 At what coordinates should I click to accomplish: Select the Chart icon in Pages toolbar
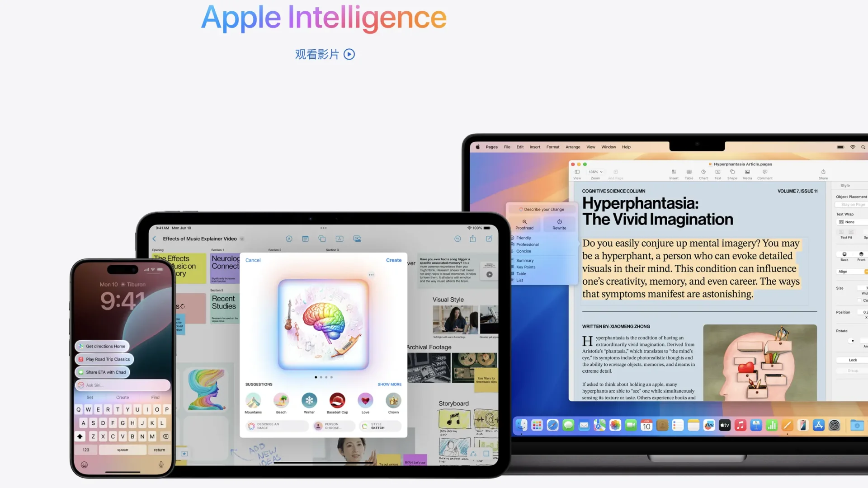click(704, 173)
